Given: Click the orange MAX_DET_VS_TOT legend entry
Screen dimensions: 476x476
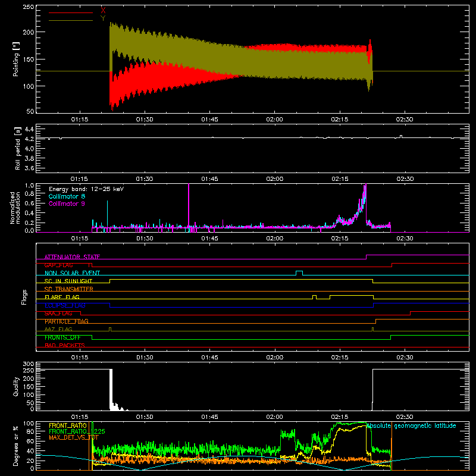Looking at the screenshot, I should click(x=74, y=437).
